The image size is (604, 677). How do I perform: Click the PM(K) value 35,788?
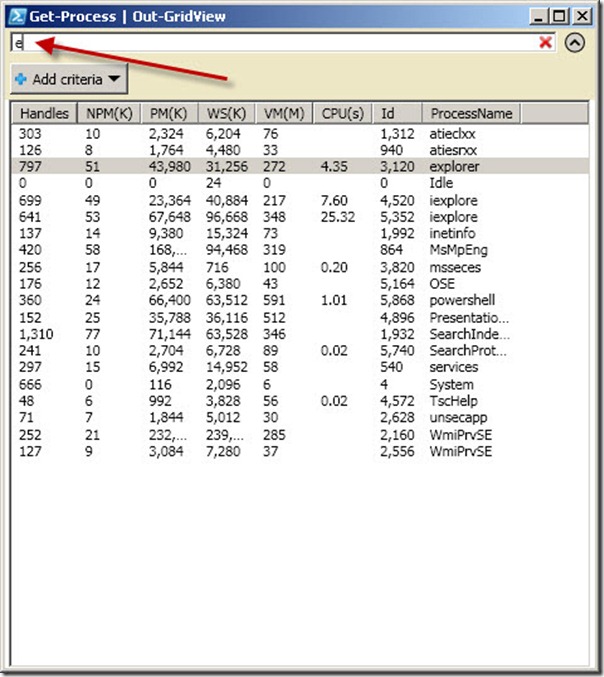pyautogui.click(x=169, y=318)
